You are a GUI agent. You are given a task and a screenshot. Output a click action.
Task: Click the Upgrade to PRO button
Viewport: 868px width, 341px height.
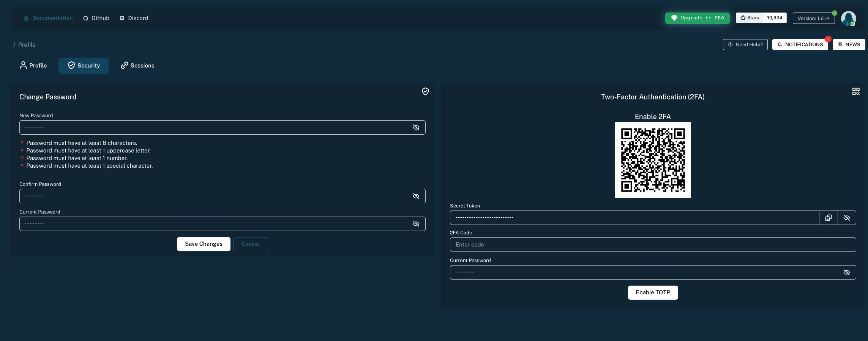click(698, 18)
